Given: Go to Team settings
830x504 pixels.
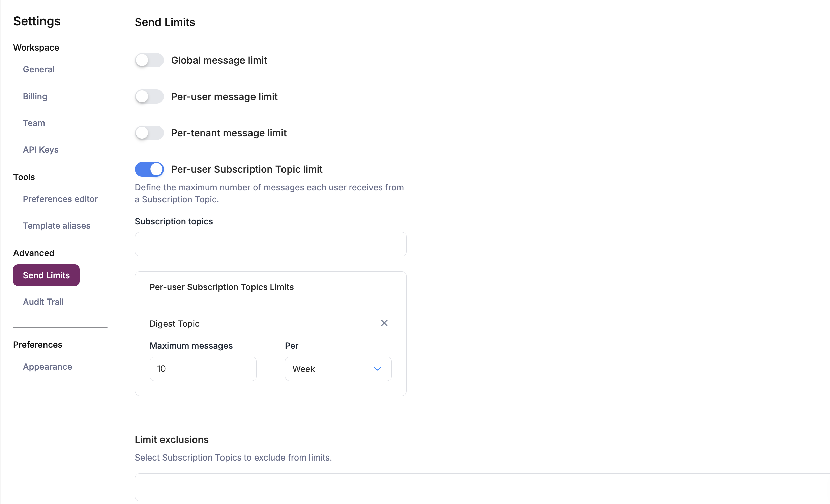Looking at the screenshot, I should [34, 123].
